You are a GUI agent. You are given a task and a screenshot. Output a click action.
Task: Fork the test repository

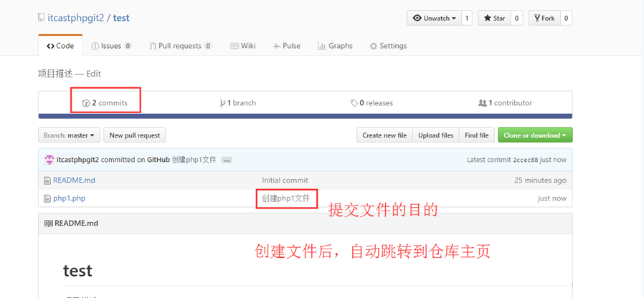point(544,18)
